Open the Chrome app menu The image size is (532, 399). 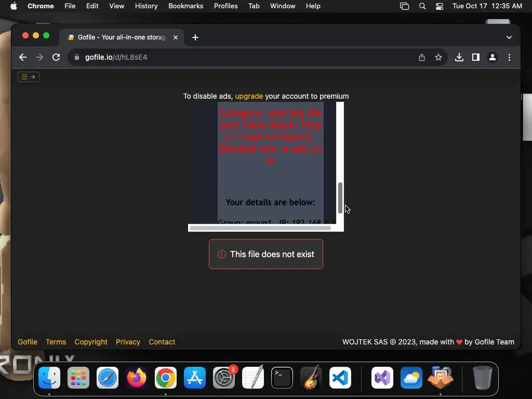tap(41, 6)
